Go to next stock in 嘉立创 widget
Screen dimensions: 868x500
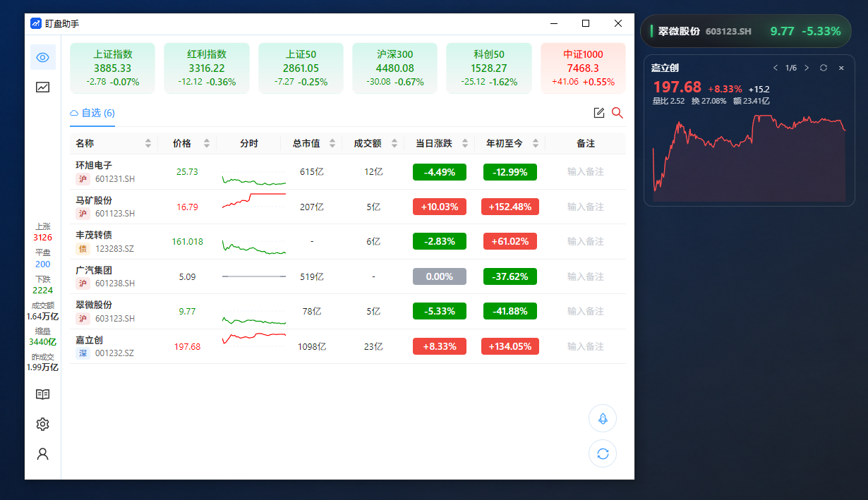click(807, 68)
